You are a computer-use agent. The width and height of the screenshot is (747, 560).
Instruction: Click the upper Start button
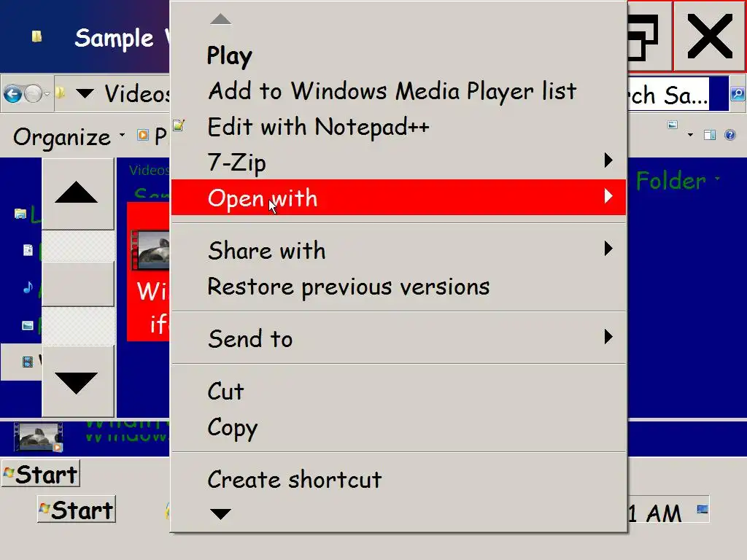[x=41, y=474]
